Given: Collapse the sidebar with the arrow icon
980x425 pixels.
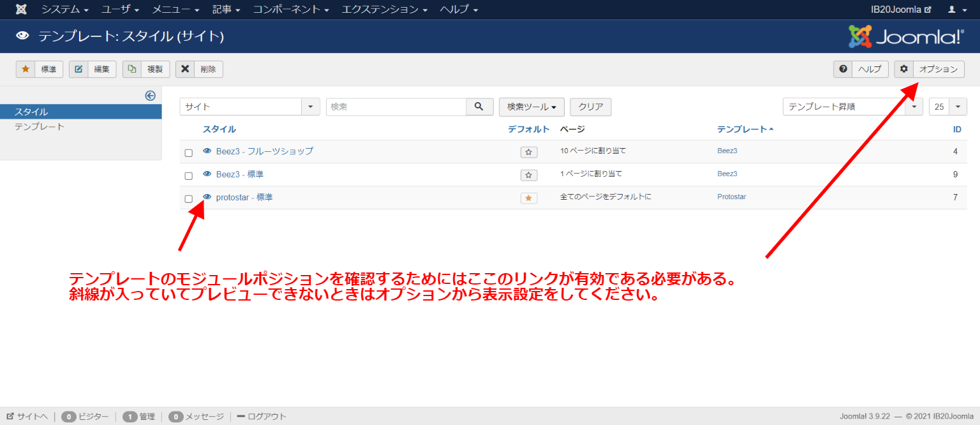Looking at the screenshot, I should (151, 96).
